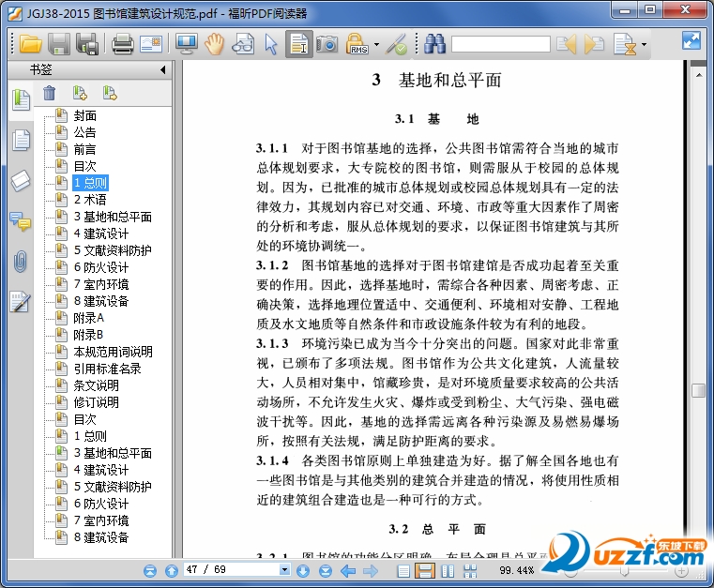Open the 前言 bookmark
Screen dimensions: 714x588
(x=85, y=149)
